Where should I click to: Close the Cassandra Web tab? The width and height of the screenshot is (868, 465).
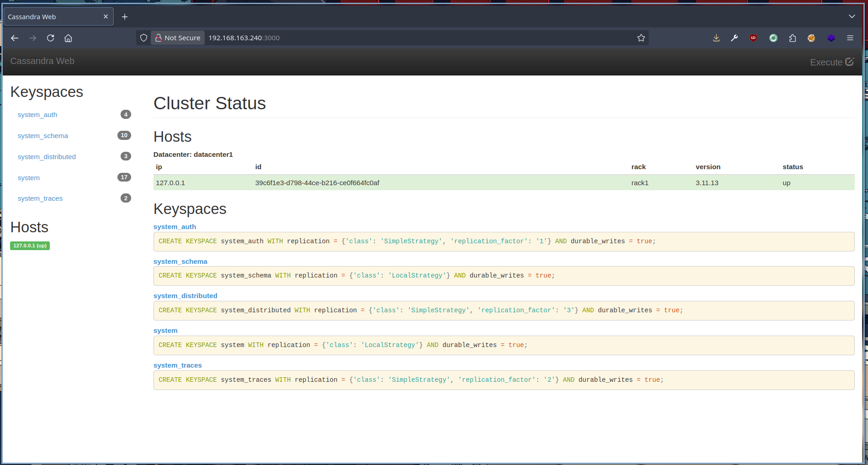(106, 16)
